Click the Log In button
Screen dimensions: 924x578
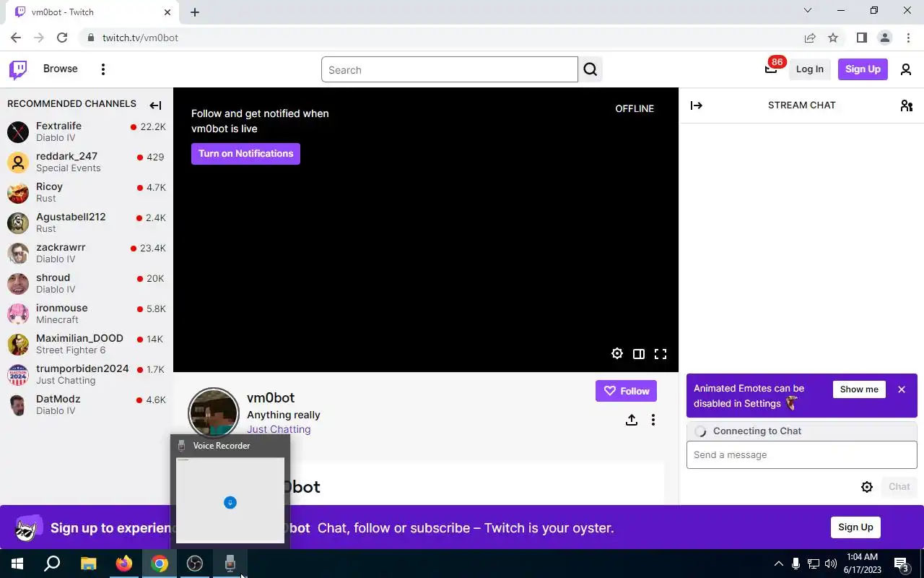(809, 69)
